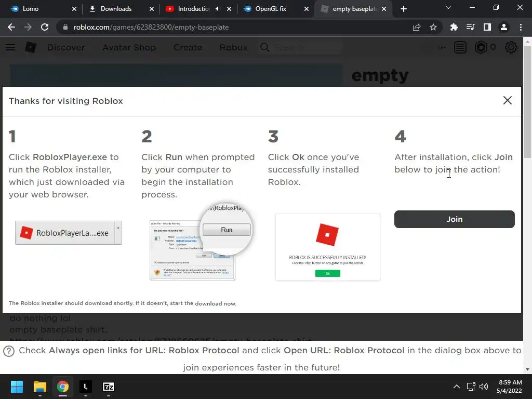The height and width of the screenshot is (399, 532).
Task: Open File Explorer from the taskbar
Action: click(39, 387)
